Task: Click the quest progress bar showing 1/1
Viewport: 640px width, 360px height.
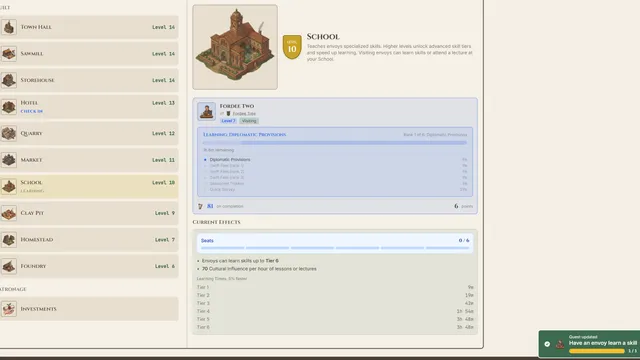Action: coord(597,351)
